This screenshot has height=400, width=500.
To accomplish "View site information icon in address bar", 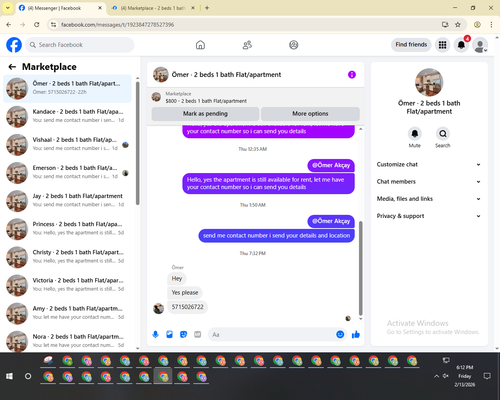I will tap(53, 25).
